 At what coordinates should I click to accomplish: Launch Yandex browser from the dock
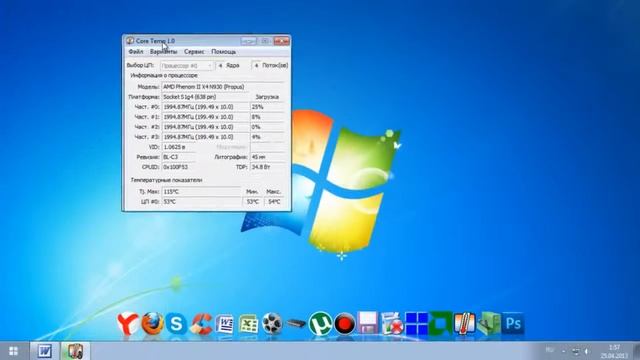[x=127, y=324]
